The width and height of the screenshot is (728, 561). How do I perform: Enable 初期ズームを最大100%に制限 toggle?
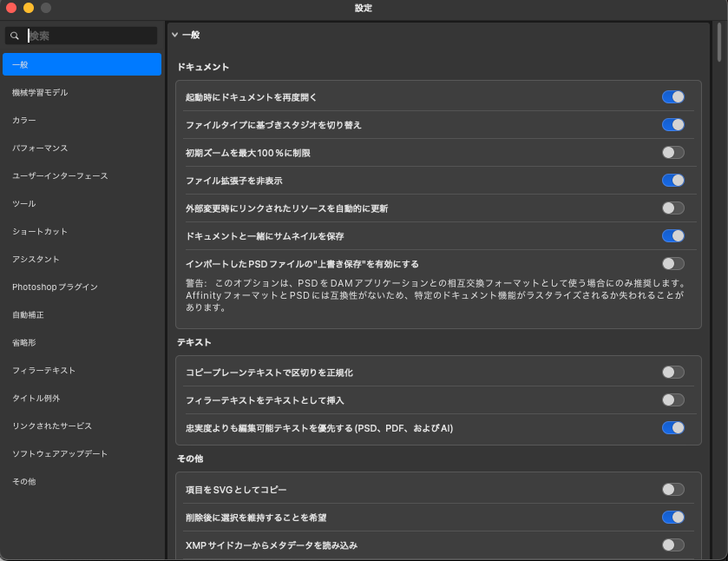(672, 152)
